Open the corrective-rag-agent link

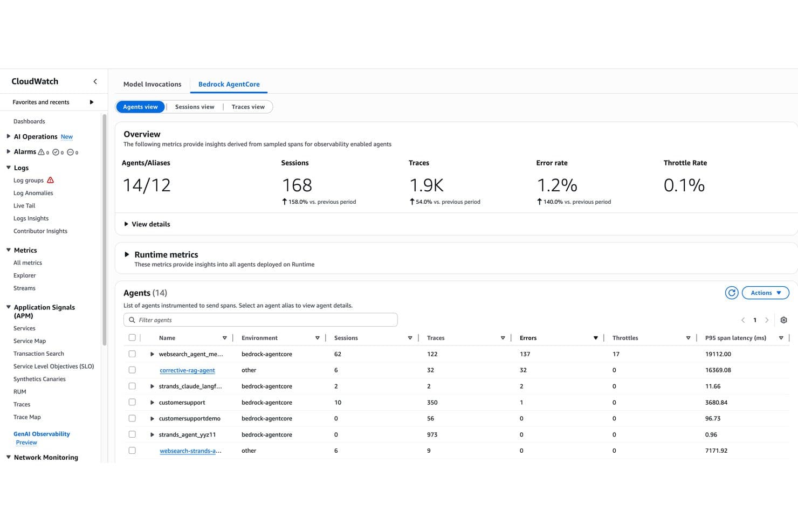point(187,370)
